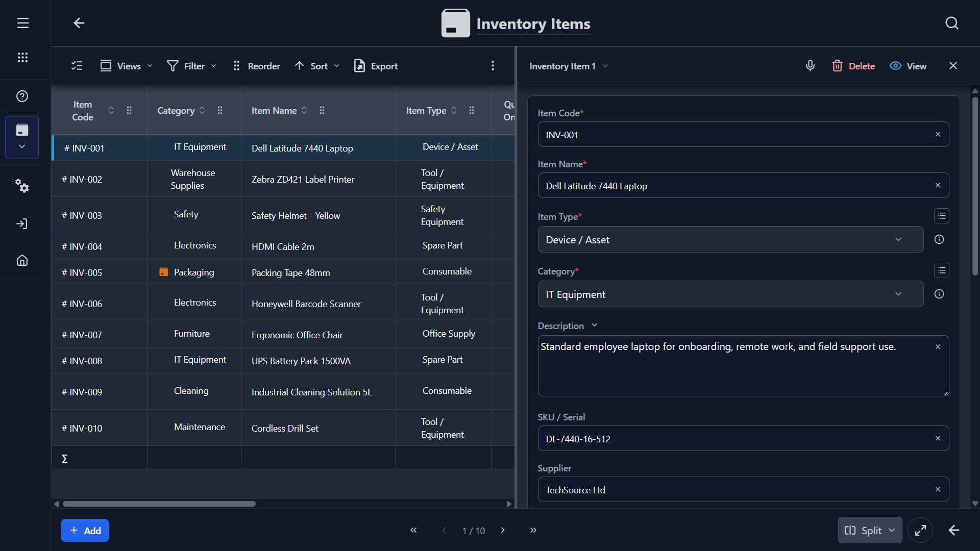Clear the Description text

[x=938, y=347]
